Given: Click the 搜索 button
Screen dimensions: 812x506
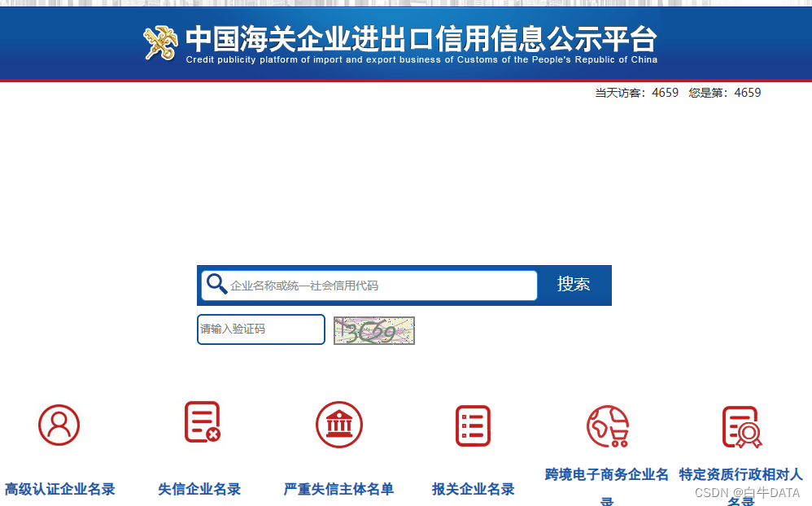Looking at the screenshot, I should click(x=574, y=285).
